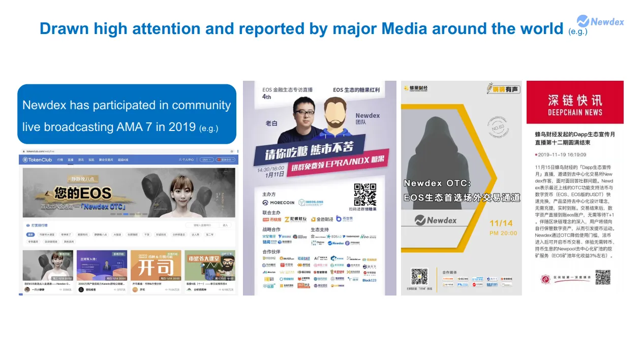Click the bookmark star in the tokenclub.com address bar

tap(232, 151)
